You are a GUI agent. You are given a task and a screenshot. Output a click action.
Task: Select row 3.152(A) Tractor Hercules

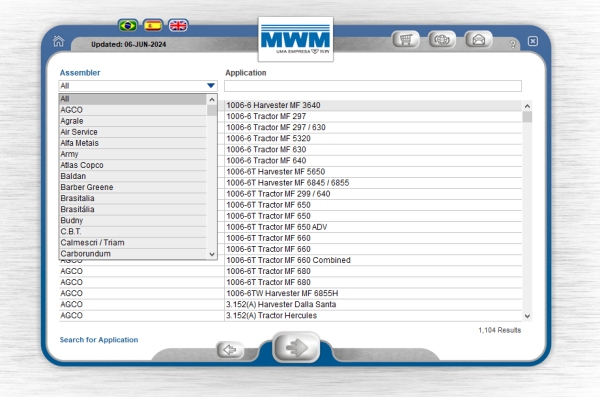point(373,316)
